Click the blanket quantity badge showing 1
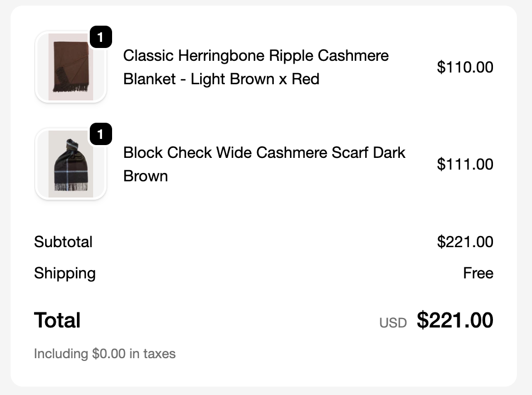532x395 pixels. pyautogui.click(x=100, y=37)
